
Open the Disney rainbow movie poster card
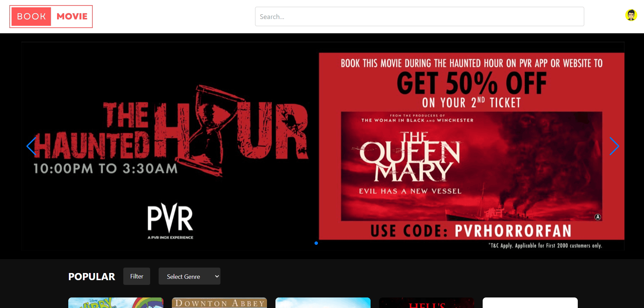(x=116, y=303)
